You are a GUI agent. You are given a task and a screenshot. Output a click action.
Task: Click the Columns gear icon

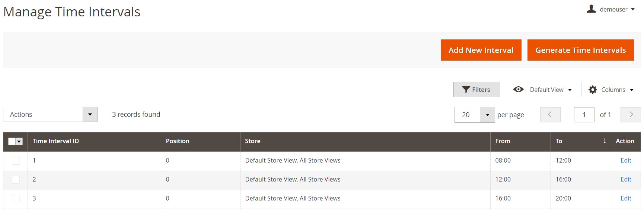click(593, 90)
